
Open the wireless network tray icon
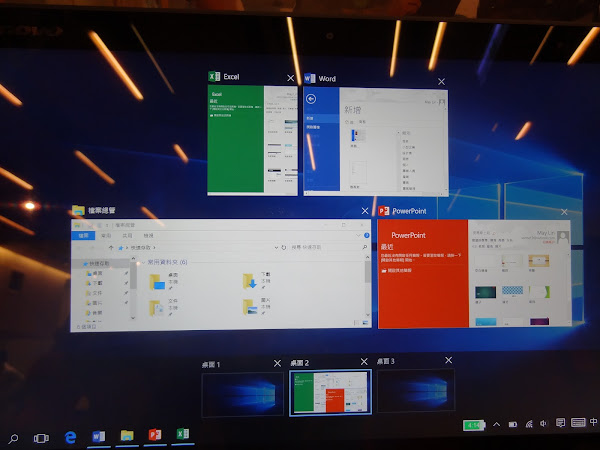pos(529,424)
